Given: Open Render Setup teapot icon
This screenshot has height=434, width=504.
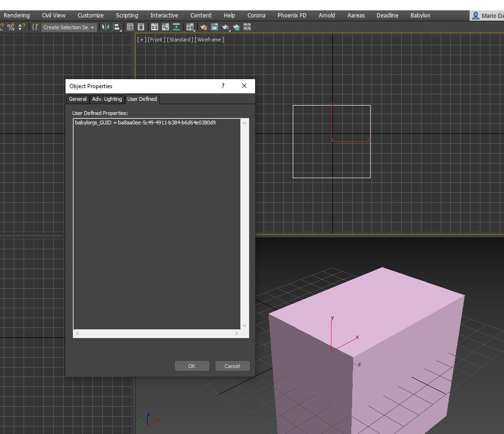Looking at the screenshot, I should coord(204,27).
